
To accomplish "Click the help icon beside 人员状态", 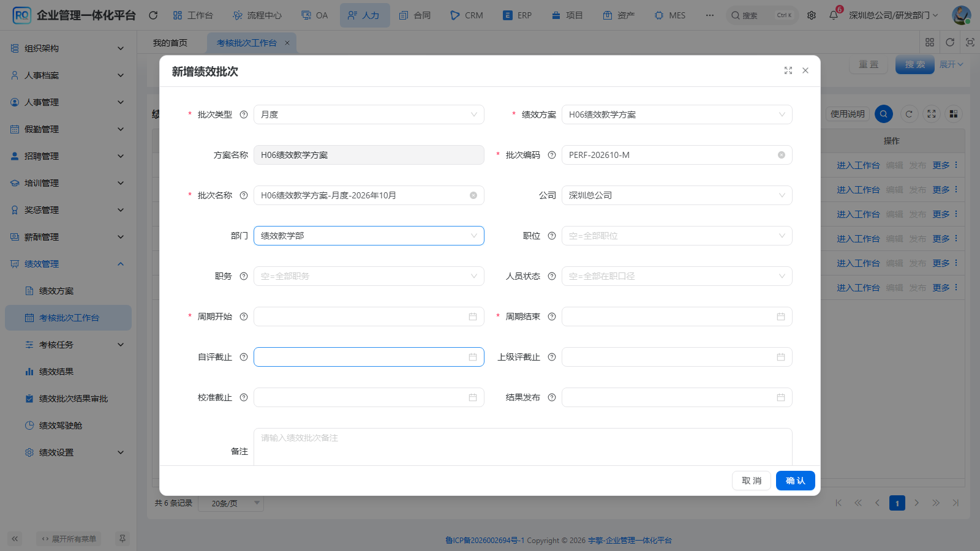I will pyautogui.click(x=552, y=276).
